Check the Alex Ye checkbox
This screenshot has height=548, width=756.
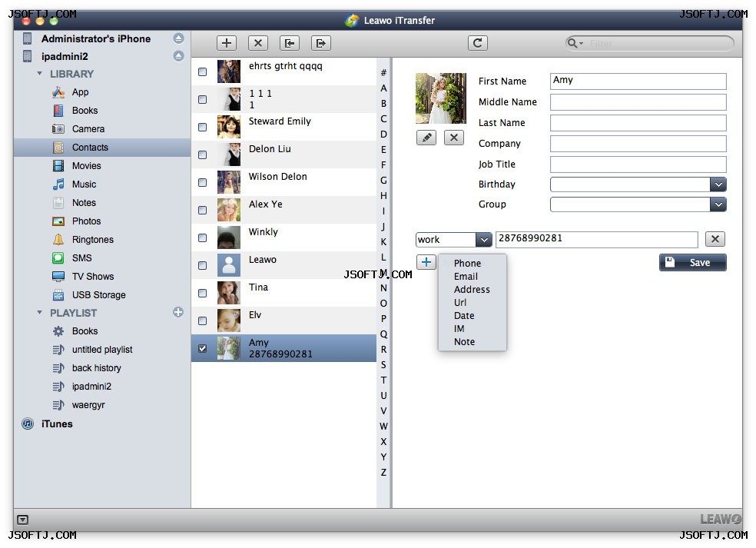[203, 210]
